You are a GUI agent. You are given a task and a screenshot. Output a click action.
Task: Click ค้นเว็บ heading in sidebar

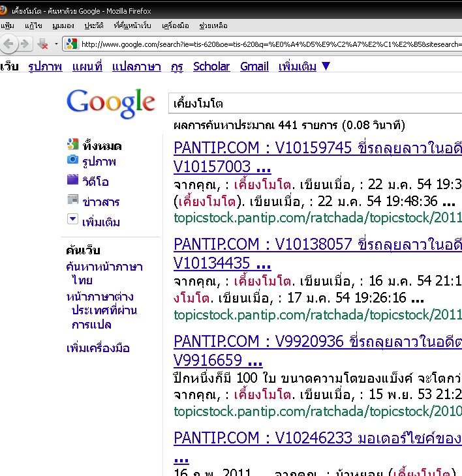pos(83,250)
